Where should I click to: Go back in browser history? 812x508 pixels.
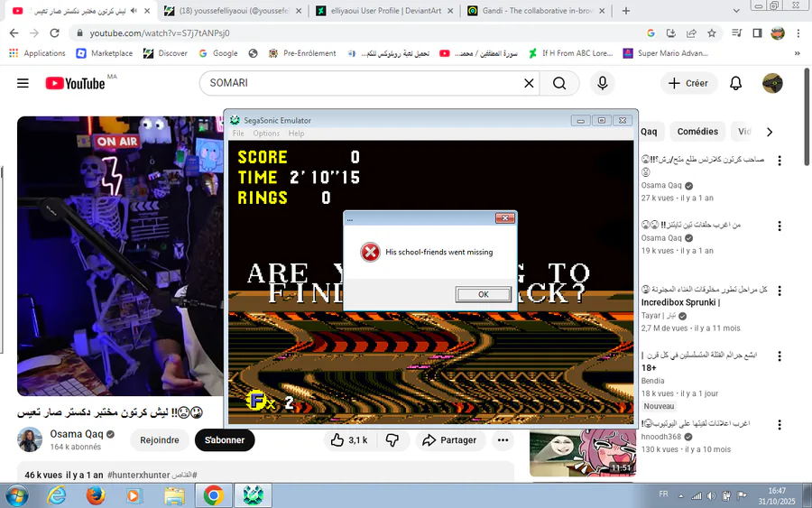(x=14, y=33)
